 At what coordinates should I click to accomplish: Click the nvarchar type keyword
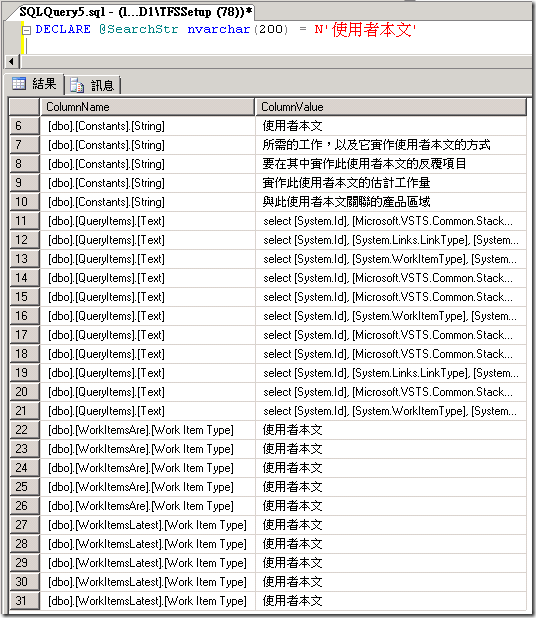[x=219, y=29]
